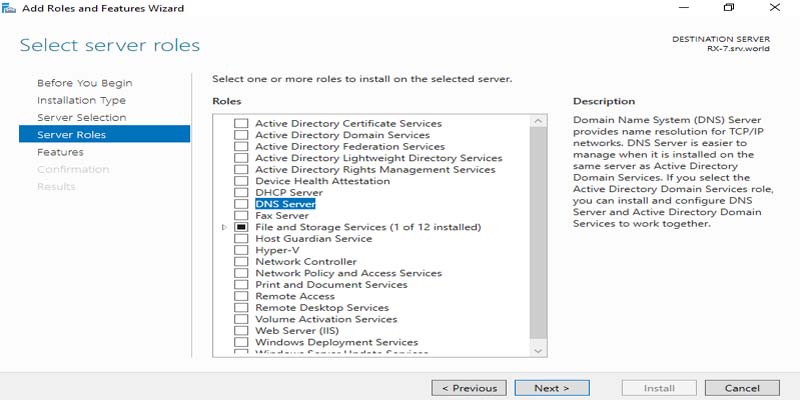Tick the Device Health Attestation checkbox
The image size is (800, 400).
(241, 181)
